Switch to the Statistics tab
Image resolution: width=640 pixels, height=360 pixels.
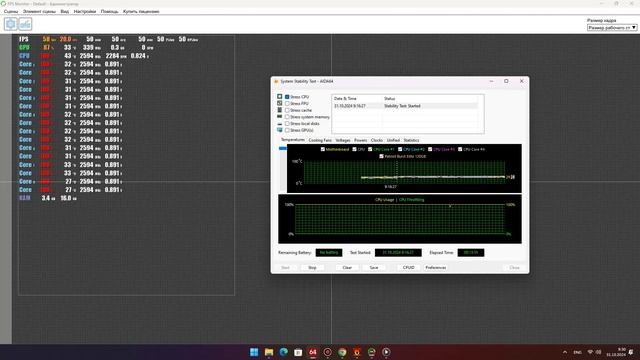(x=411, y=140)
